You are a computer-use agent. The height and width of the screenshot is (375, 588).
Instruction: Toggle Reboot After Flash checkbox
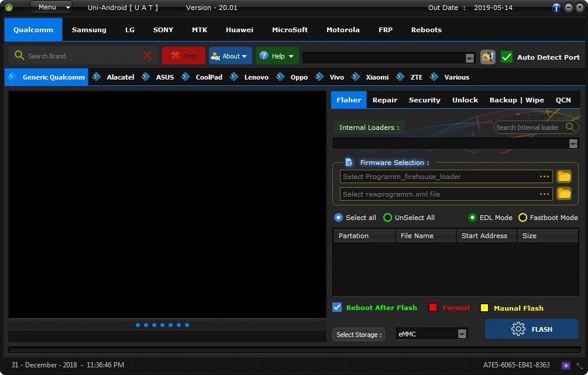click(x=337, y=307)
